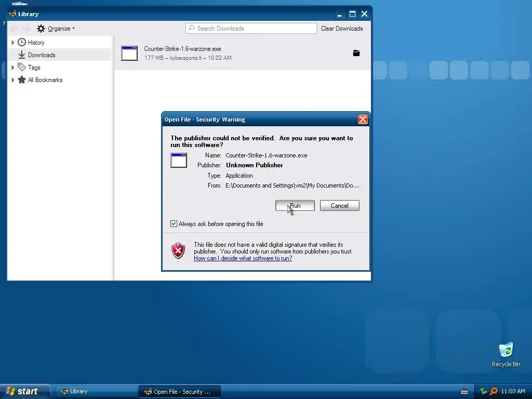Expand the Tags tree node
Image resolution: width=532 pixels, height=399 pixels.
click(x=12, y=68)
